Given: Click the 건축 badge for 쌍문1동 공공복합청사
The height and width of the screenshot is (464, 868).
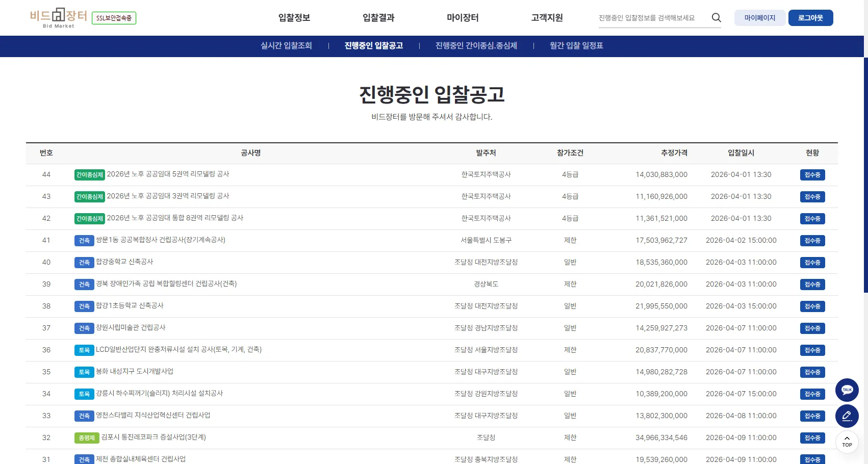Looking at the screenshot, I should (x=84, y=241).
